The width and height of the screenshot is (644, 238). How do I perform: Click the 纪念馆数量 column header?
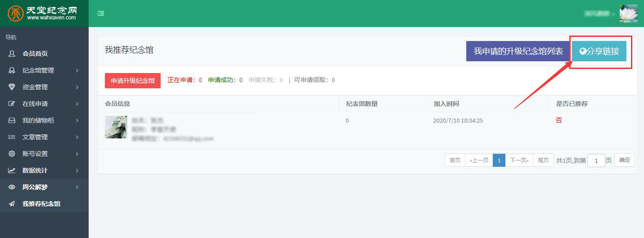point(362,104)
